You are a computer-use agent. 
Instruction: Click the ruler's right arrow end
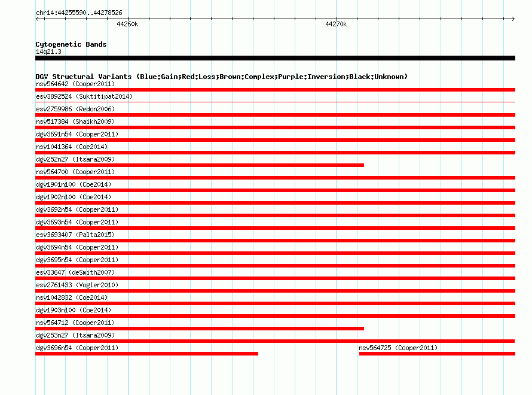tap(513, 19)
